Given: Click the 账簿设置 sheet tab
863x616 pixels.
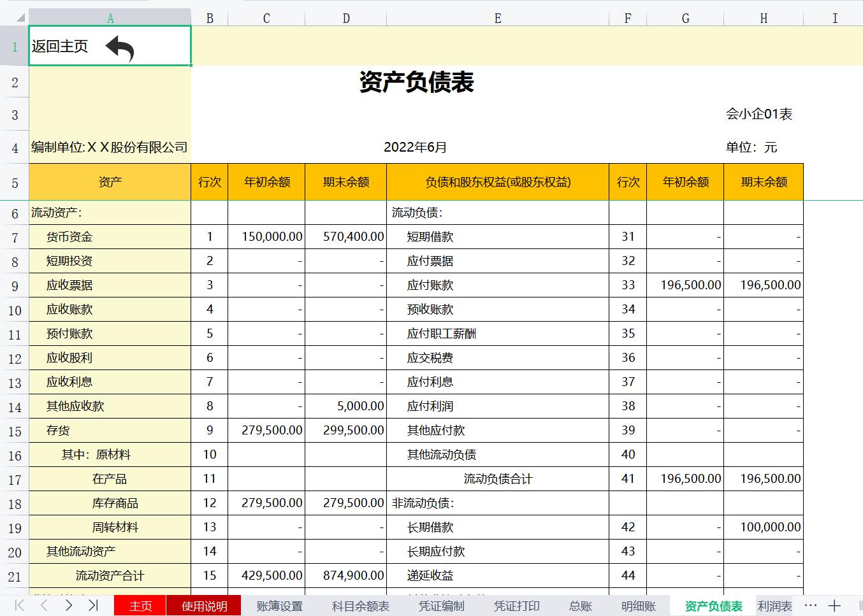Looking at the screenshot, I should 278,606.
